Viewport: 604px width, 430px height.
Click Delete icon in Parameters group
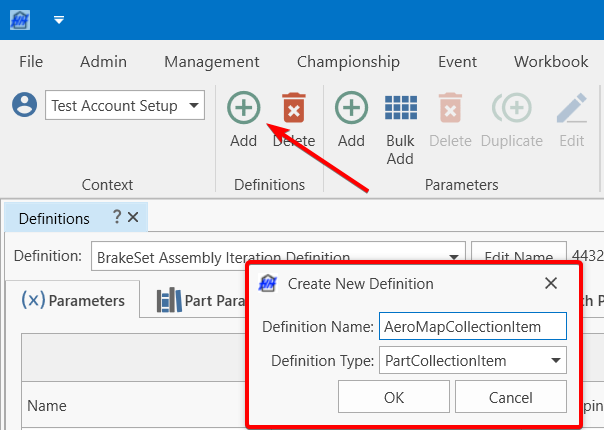tap(450, 108)
